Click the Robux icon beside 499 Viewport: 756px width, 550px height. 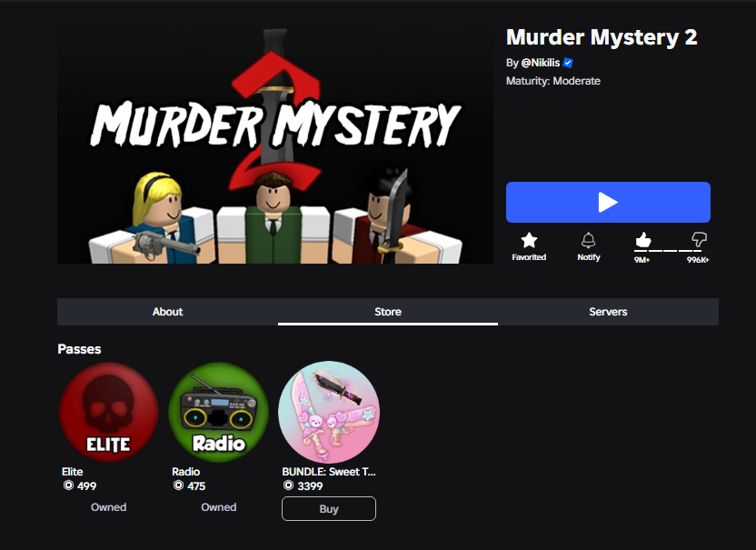[x=68, y=485]
